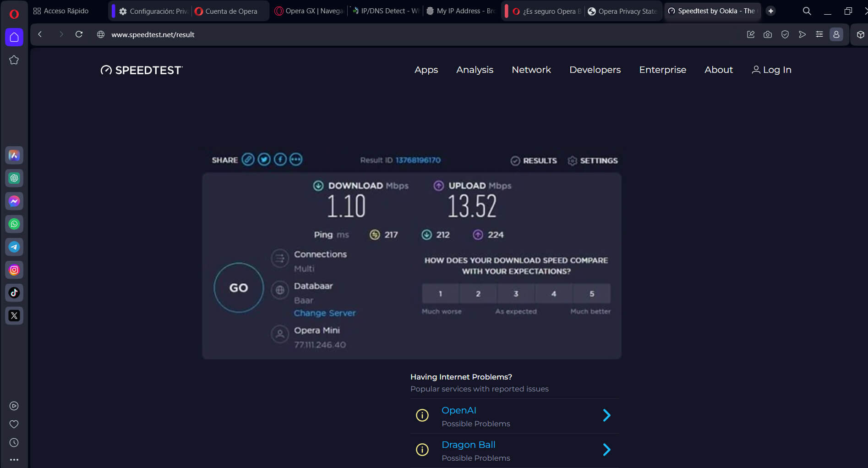The image size is (868, 468).
Task: Open a new tab with plus button
Action: click(x=771, y=11)
